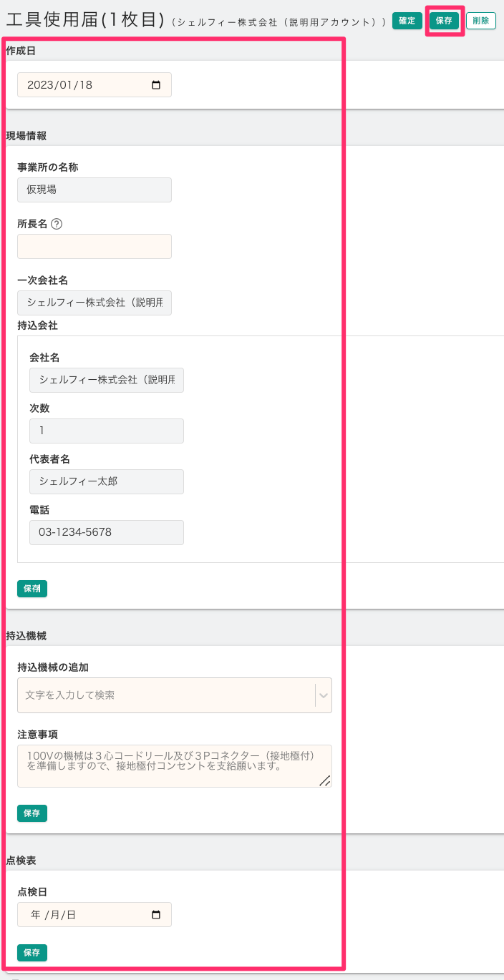Click the 点検日 date text
The image size is (504, 980).
[x=54, y=914]
